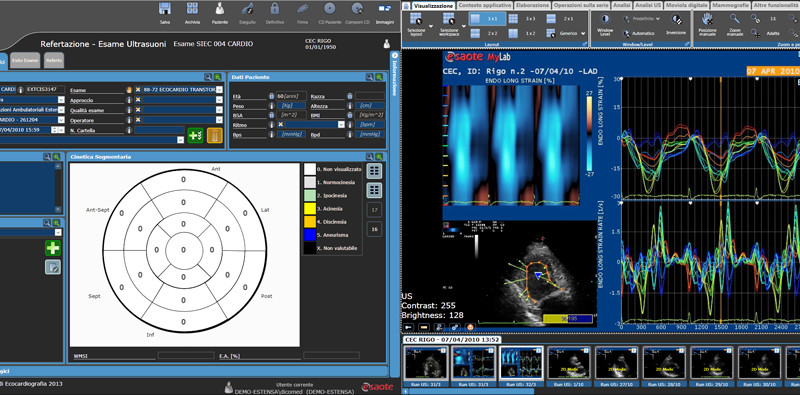Open the Approccio dropdown
The height and width of the screenshot is (395, 800).
219,100
